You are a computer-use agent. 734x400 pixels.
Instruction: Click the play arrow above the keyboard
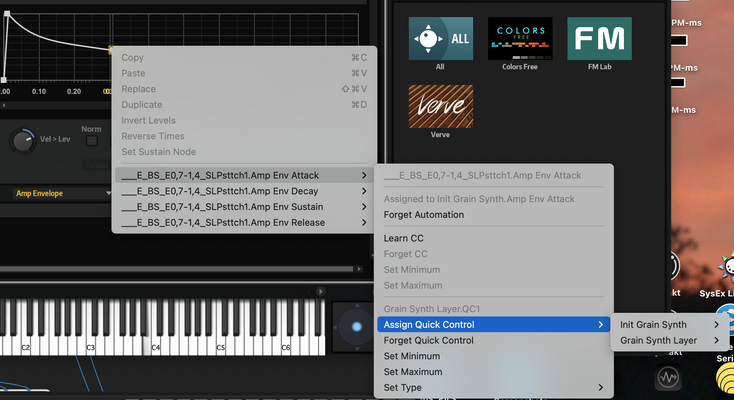click(320, 291)
